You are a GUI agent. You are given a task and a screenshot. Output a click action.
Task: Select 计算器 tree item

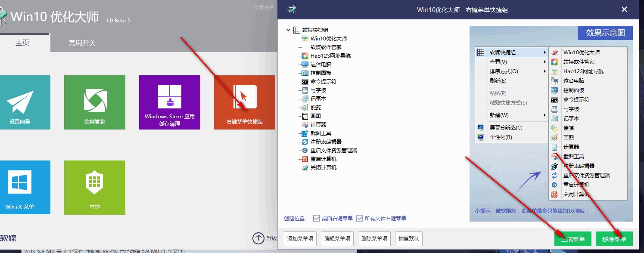point(318,125)
